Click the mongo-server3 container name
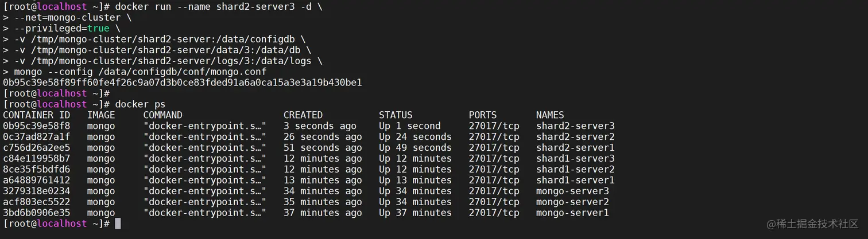The image size is (868, 239). click(x=572, y=191)
